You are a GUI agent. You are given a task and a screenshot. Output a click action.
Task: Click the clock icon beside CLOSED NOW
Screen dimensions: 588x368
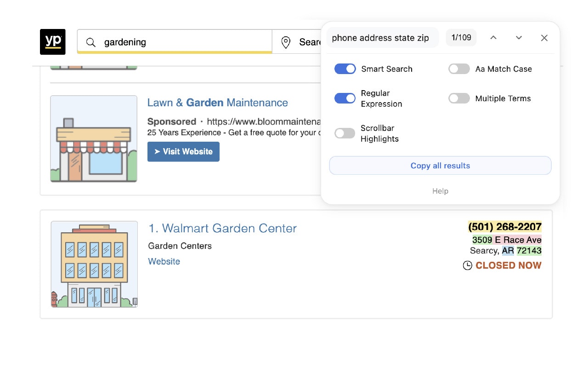(467, 265)
